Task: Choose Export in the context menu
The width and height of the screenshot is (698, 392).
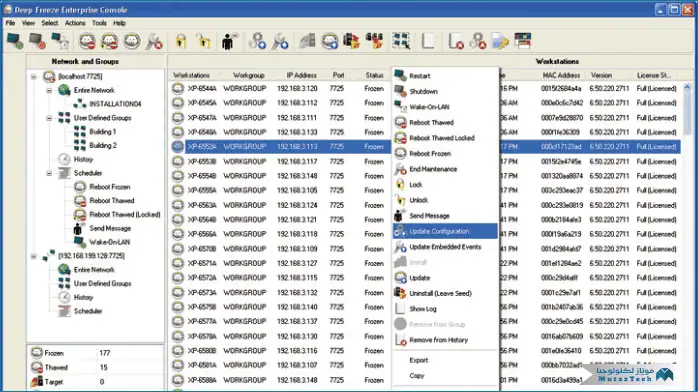Action: tap(445, 360)
